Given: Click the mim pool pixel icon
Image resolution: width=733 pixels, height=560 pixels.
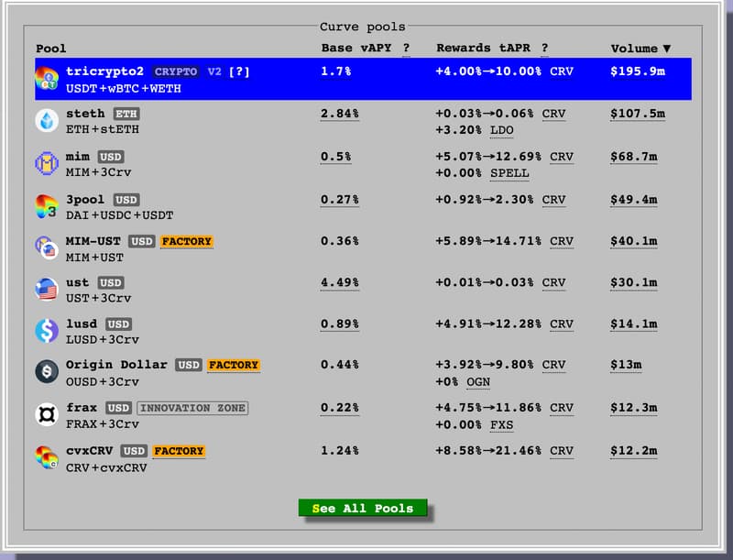Looking at the screenshot, I should 47,164.
